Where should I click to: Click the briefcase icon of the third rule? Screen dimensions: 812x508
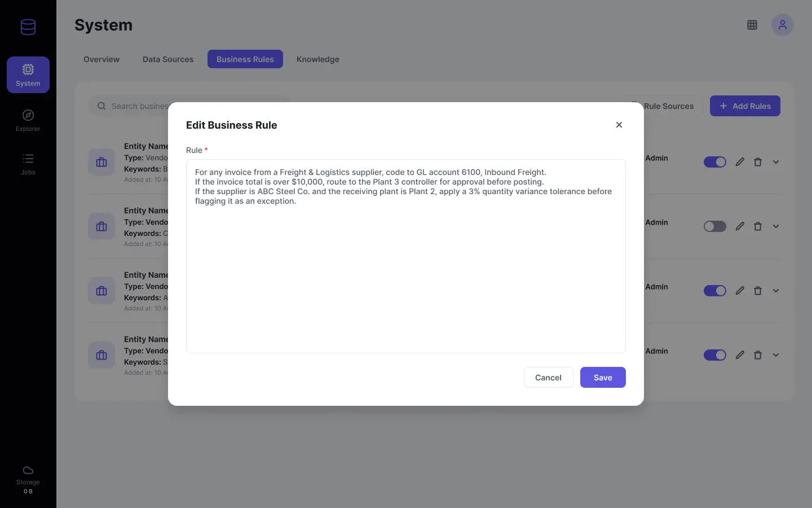click(101, 291)
